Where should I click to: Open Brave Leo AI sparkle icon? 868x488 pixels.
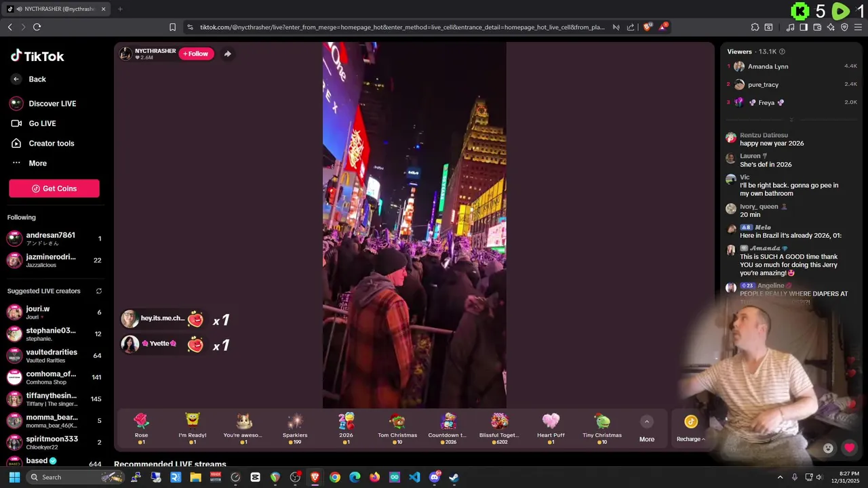[x=831, y=27]
